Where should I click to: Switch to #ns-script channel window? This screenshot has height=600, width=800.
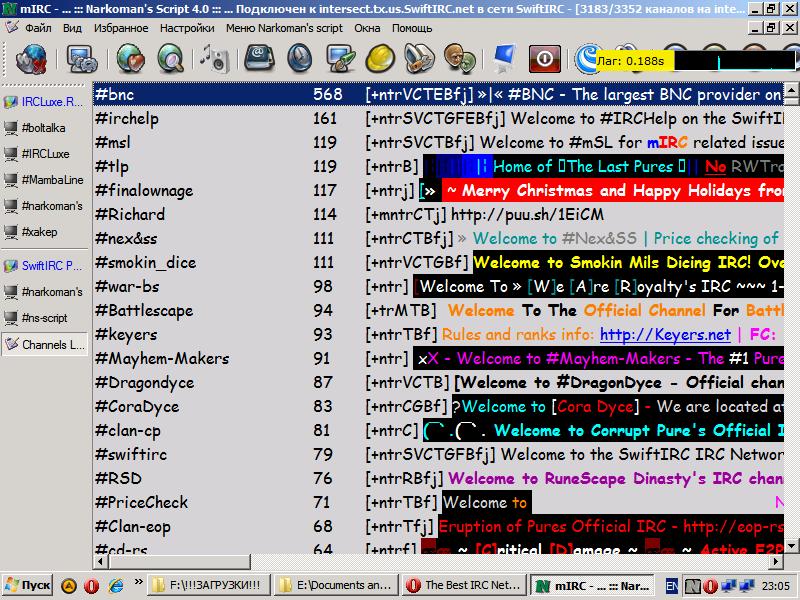44,318
